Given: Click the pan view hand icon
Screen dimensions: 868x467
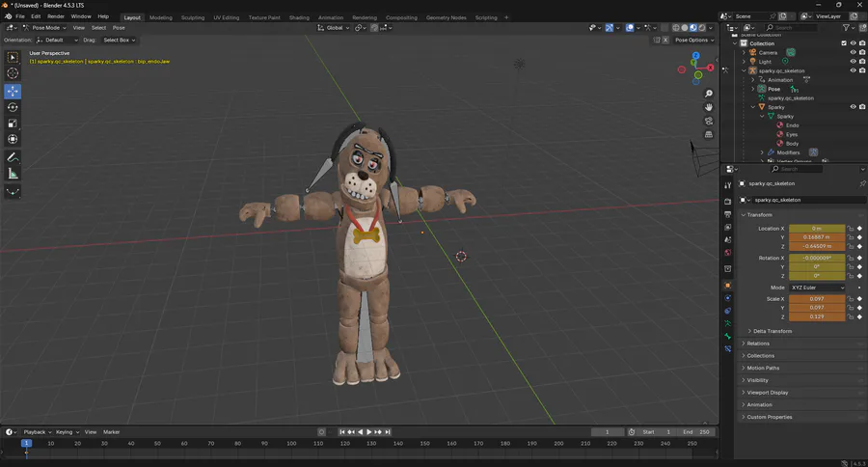Looking at the screenshot, I should point(709,107).
